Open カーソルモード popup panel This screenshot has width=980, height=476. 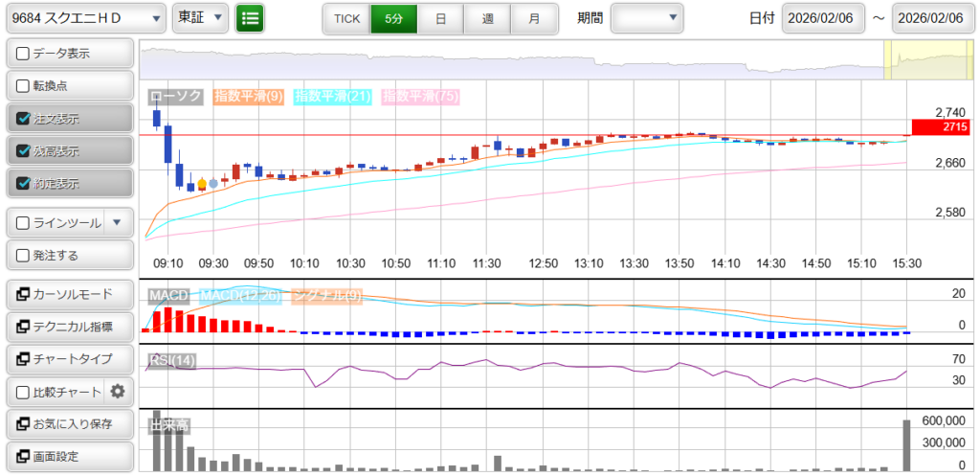pos(69,294)
